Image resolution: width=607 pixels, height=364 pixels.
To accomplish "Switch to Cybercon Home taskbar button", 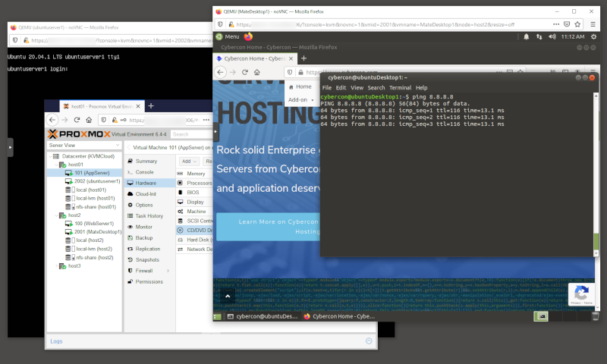I will pos(339,317).
